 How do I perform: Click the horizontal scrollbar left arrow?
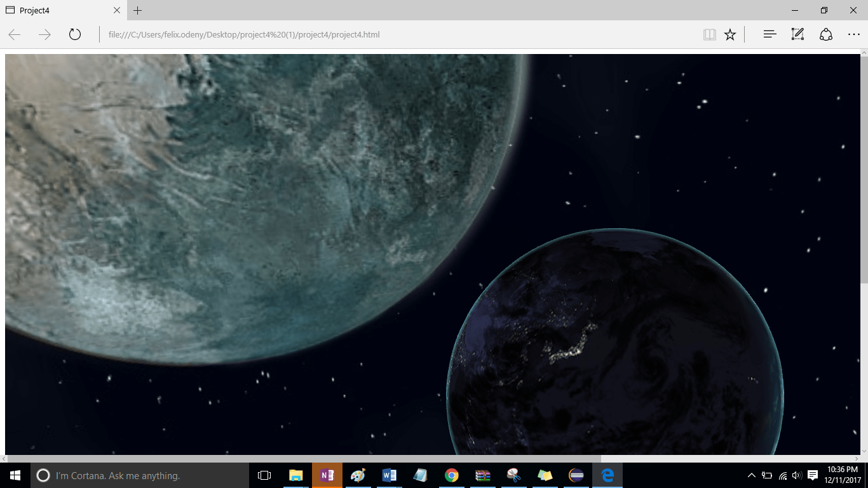click(4, 458)
